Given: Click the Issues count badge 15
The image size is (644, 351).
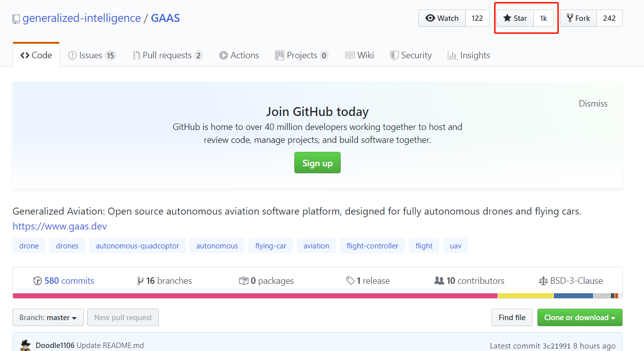Looking at the screenshot, I should (111, 55).
